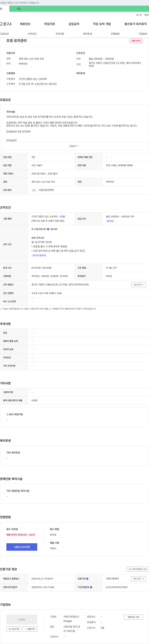
Task: Click the 로그인 link
Action: [139, 15]
